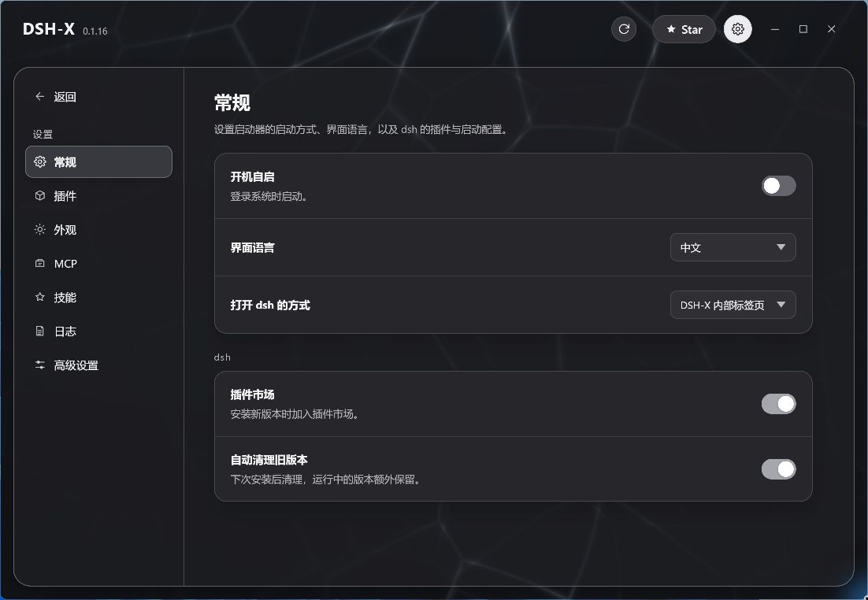Open 高级设置 section

point(98,365)
